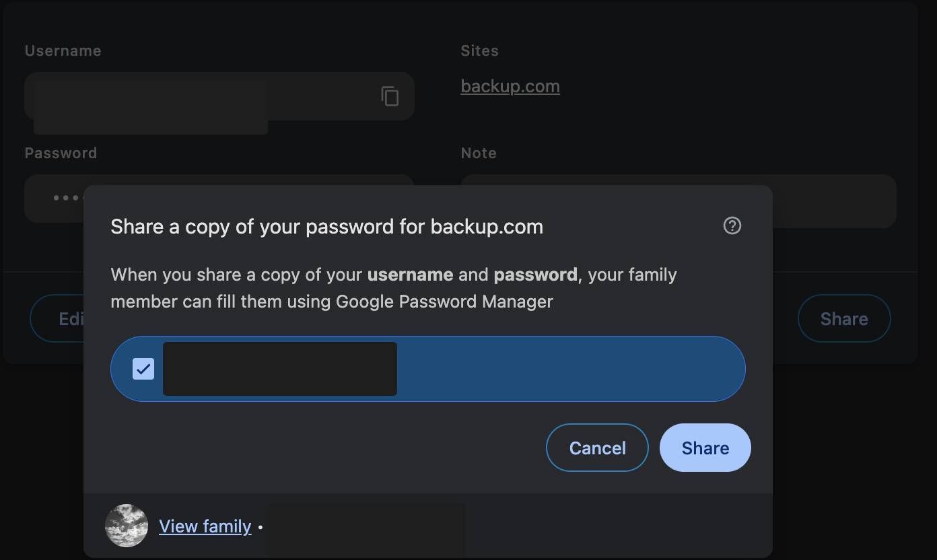Select the highlighted family member row
Screen dimensions: 937x560
point(428,369)
